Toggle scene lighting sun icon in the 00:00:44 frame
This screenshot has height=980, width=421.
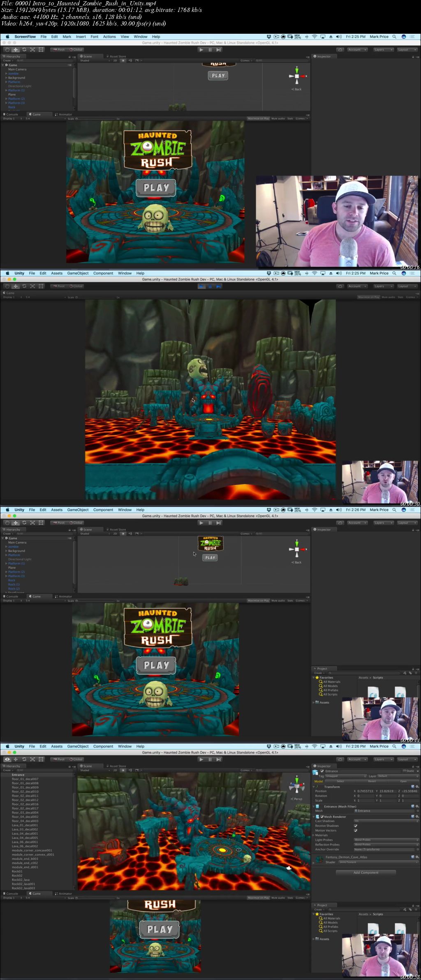123,534
